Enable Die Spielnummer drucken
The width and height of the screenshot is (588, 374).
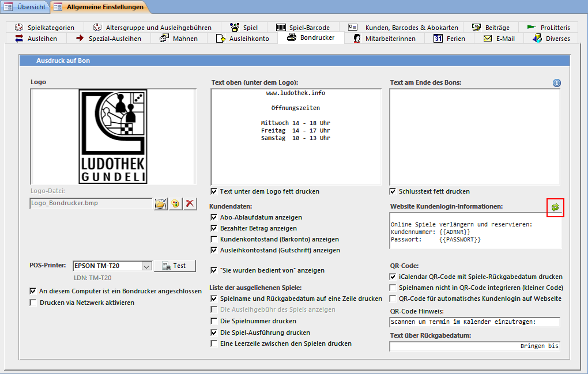(214, 321)
